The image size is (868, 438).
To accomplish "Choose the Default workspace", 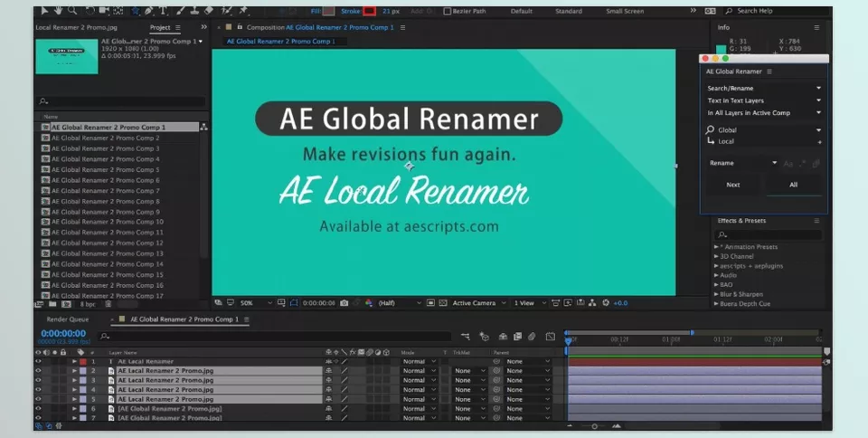I will [x=522, y=11].
